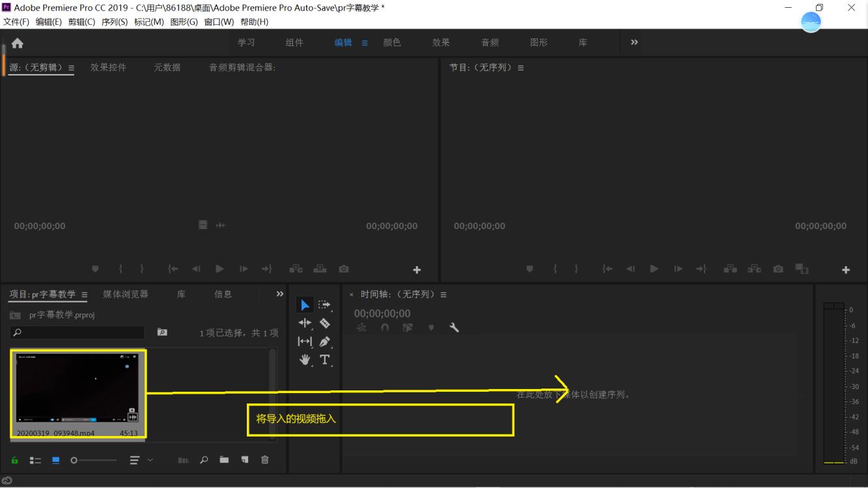Open timeline display settings wrench icon
Viewport: 868px width, 488px height.
pos(455,327)
